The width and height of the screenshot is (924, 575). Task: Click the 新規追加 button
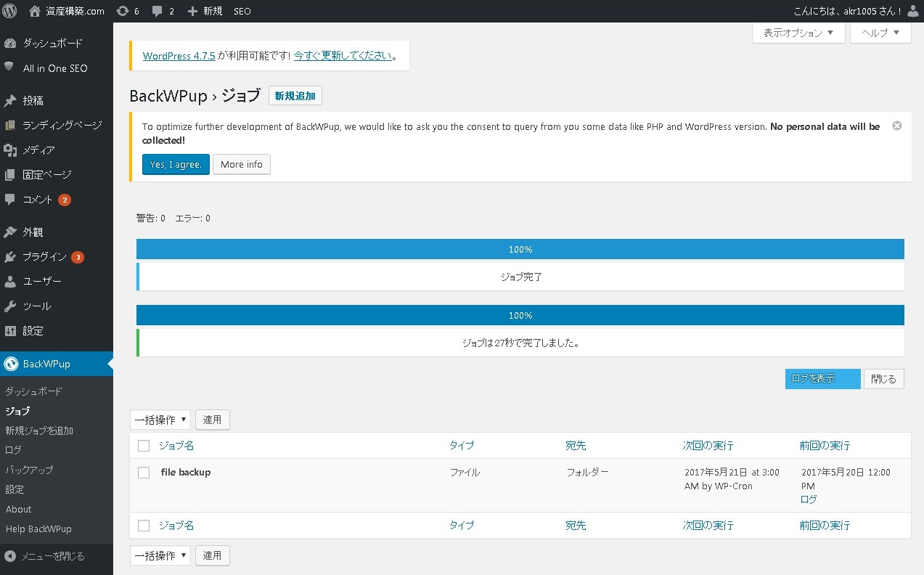click(x=295, y=96)
